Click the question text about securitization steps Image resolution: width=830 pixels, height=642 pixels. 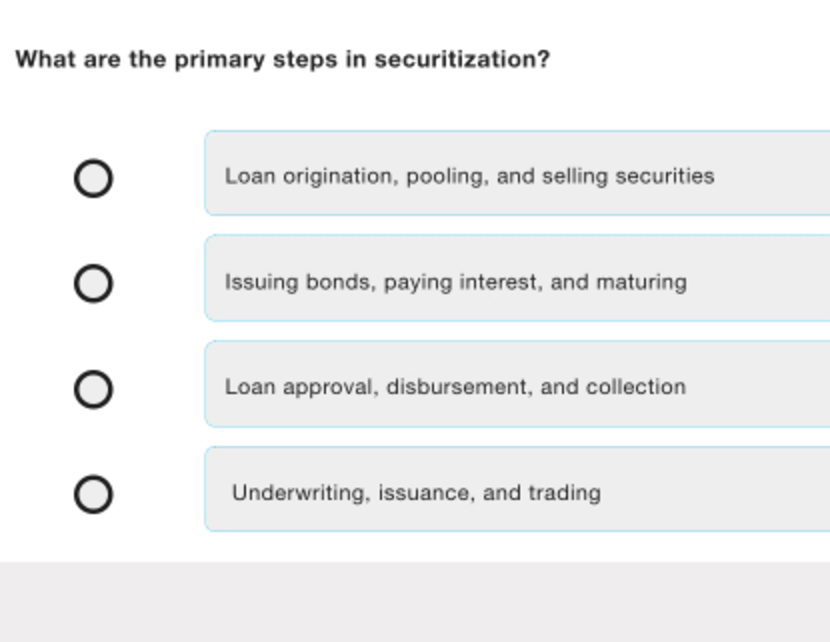[283, 59]
